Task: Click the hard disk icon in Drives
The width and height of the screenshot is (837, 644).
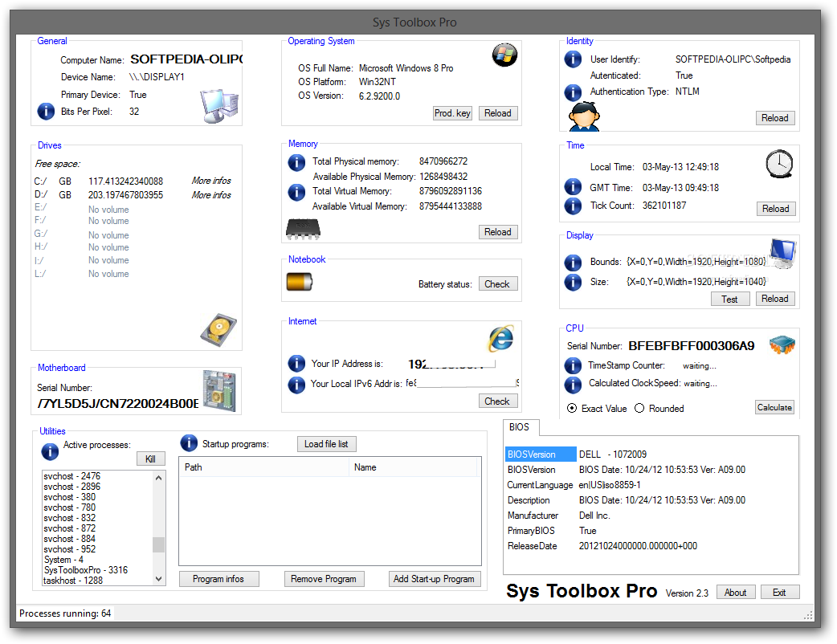Action: point(218,330)
